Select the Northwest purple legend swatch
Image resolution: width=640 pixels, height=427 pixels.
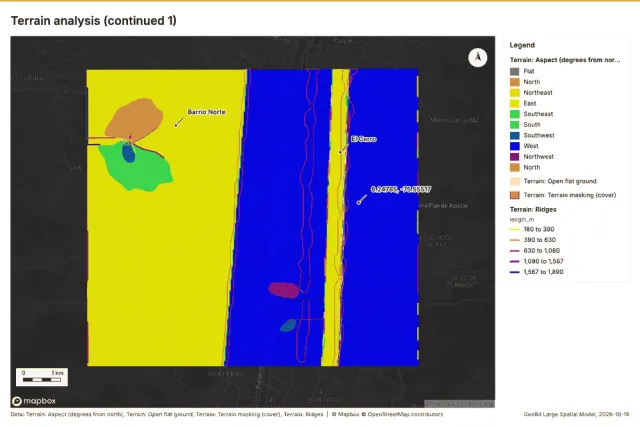pyautogui.click(x=515, y=156)
